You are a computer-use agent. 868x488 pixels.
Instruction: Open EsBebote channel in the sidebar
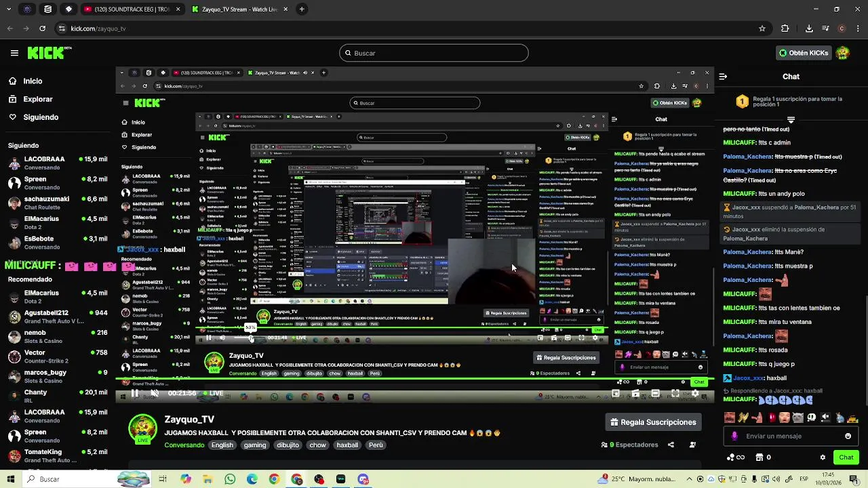[x=57, y=243]
